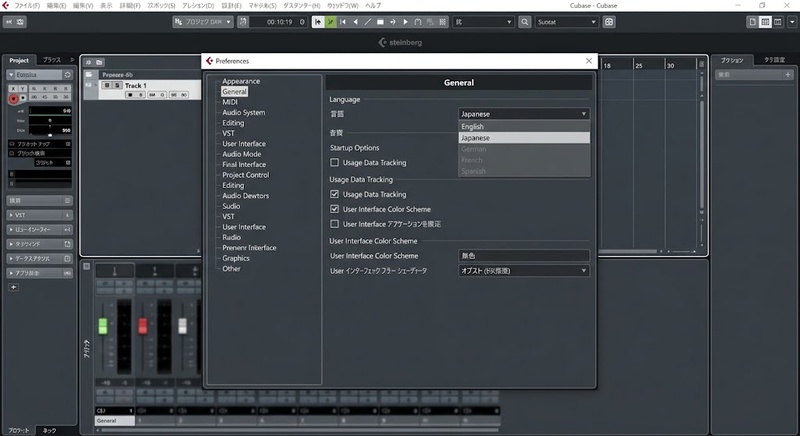This screenshot has width=800, height=436.
Task: Activate the line draw tool icon
Action: point(367,22)
